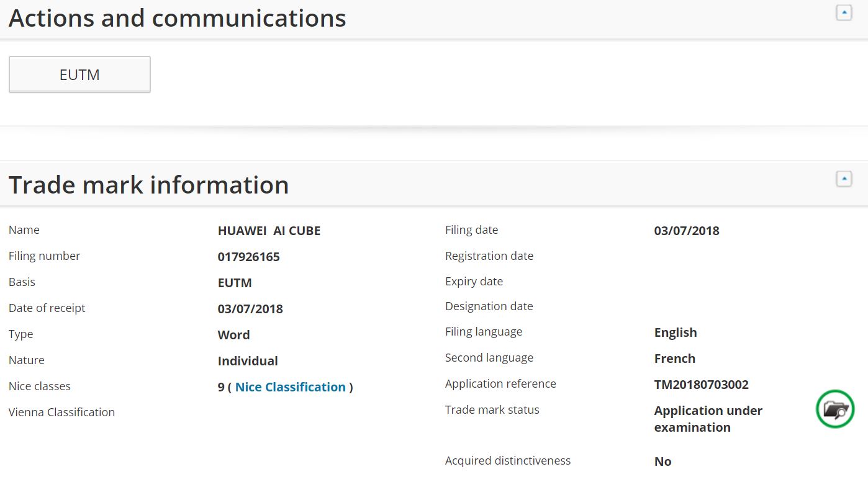Click the Date of receipt value
Screen dimensions: 868x477
pyautogui.click(x=250, y=309)
